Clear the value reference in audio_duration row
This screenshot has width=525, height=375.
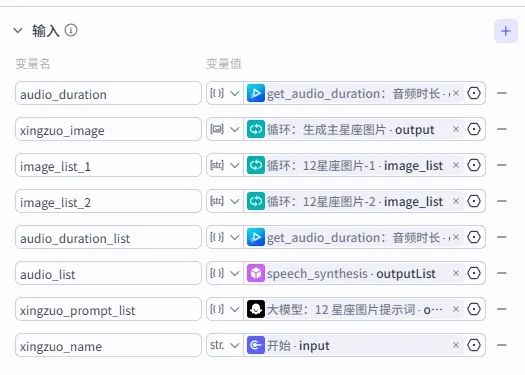456,93
